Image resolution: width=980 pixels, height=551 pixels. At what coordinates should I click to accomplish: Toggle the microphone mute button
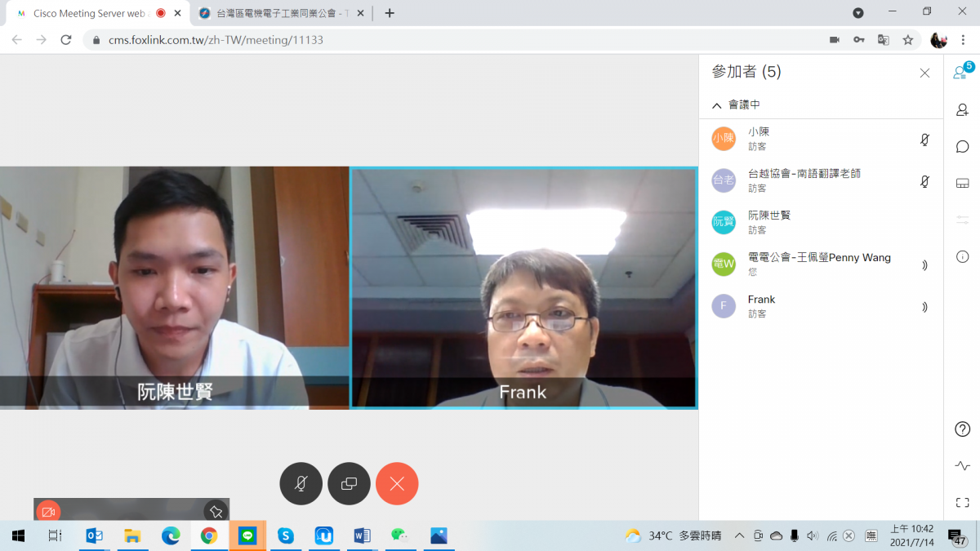pos(301,484)
